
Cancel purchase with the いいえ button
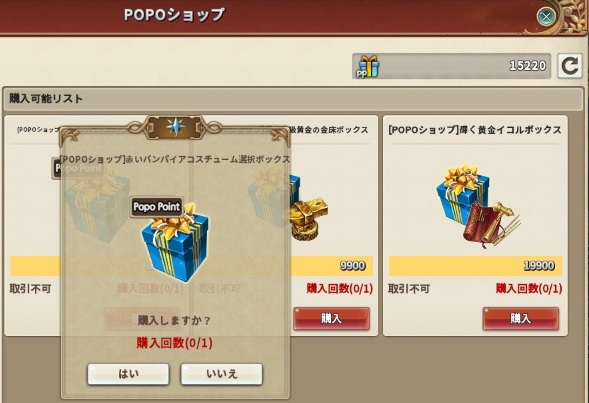[222, 374]
